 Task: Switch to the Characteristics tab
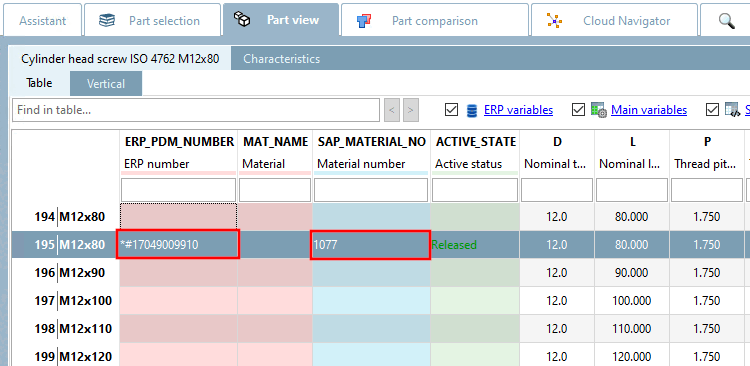tap(281, 59)
